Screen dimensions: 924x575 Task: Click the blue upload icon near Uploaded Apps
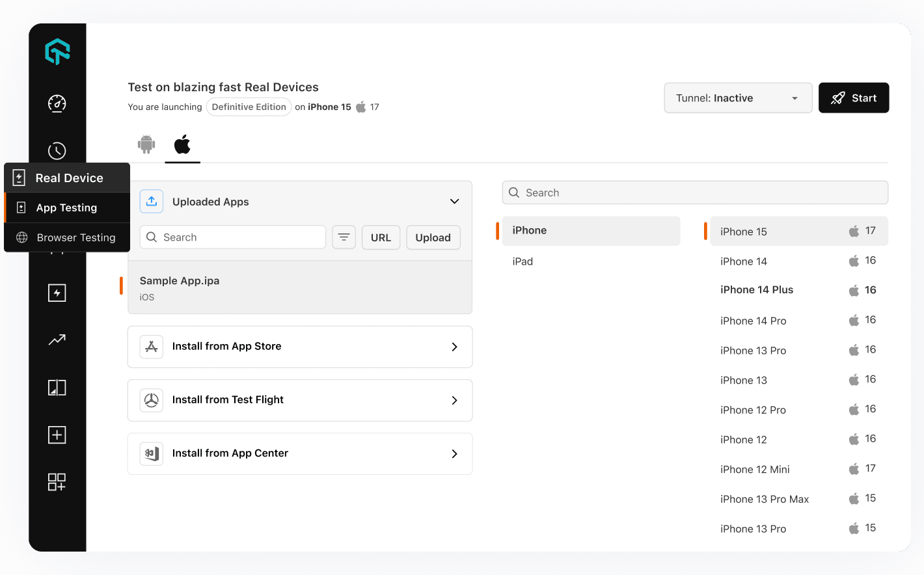(x=151, y=201)
